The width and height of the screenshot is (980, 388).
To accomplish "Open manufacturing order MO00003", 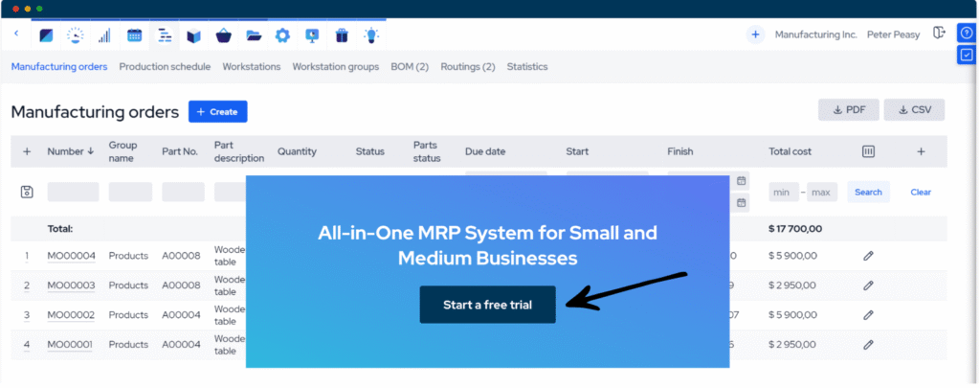I will [x=71, y=285].
